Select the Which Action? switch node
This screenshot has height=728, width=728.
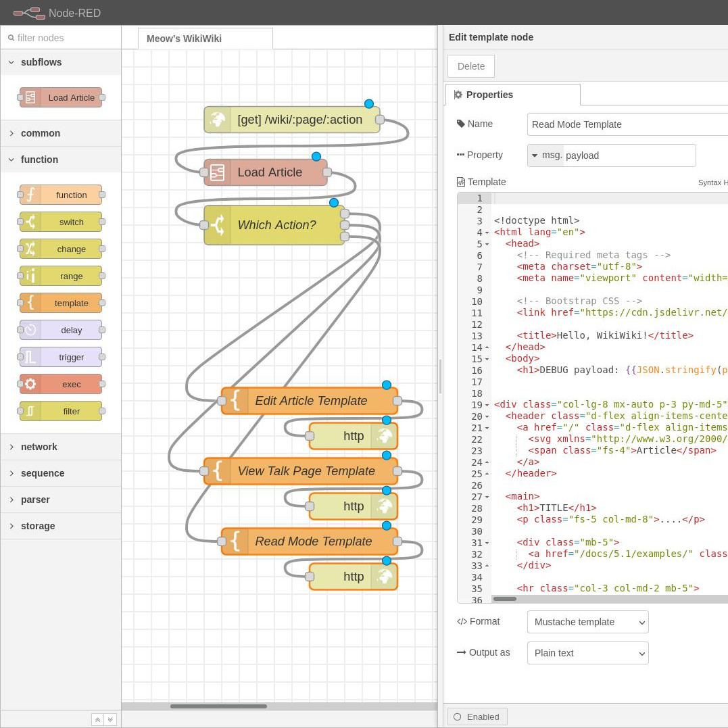tap(274, 225)
